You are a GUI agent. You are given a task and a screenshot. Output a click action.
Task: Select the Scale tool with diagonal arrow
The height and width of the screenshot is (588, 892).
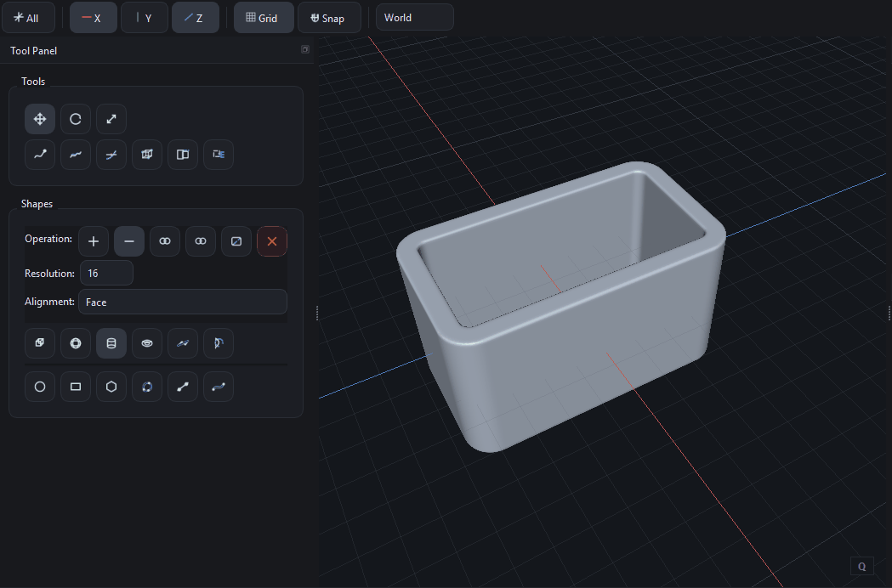[x=111, y=119]
